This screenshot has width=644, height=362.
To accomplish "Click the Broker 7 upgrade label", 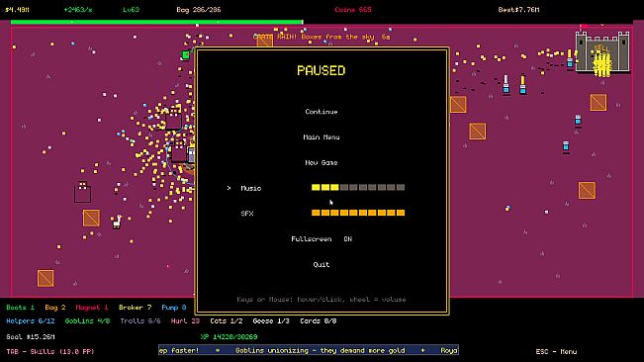I will (x=135, y=308).
